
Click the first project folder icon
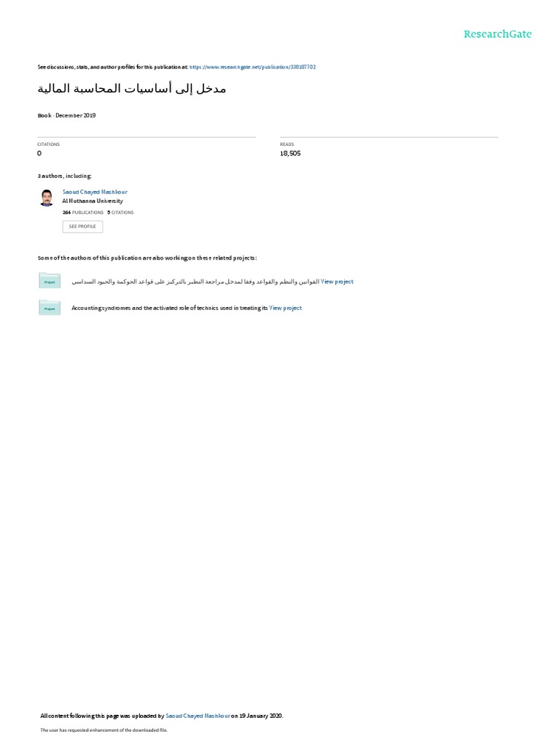pyautogui.click(x=50, y=281)
